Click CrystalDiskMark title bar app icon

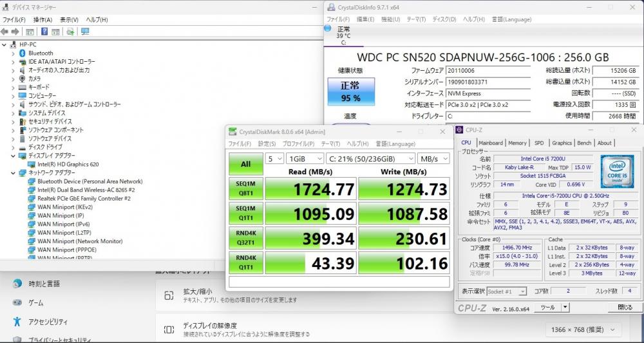point(233,132)
